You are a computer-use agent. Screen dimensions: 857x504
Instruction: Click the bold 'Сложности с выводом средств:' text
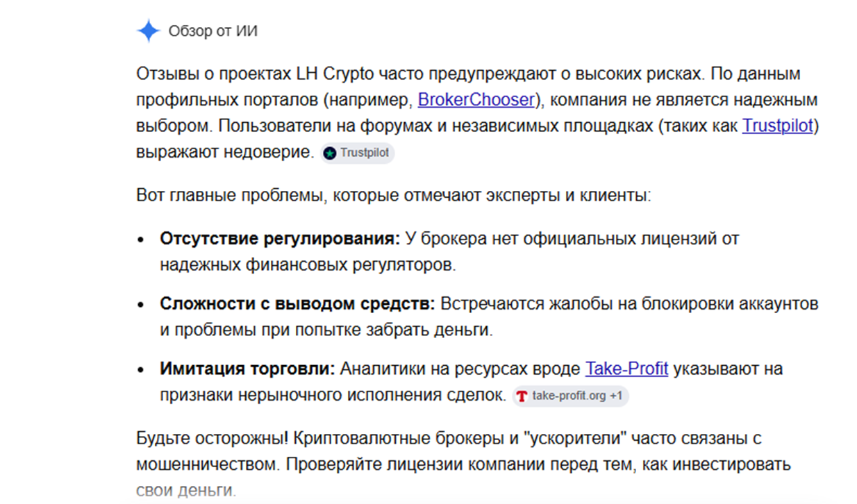[x=297, y=304]
